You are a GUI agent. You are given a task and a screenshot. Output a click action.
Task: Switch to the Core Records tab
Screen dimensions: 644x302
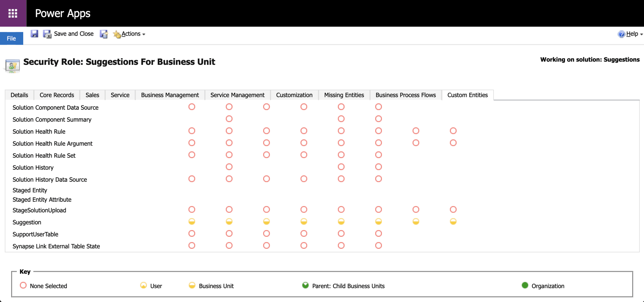57,95
